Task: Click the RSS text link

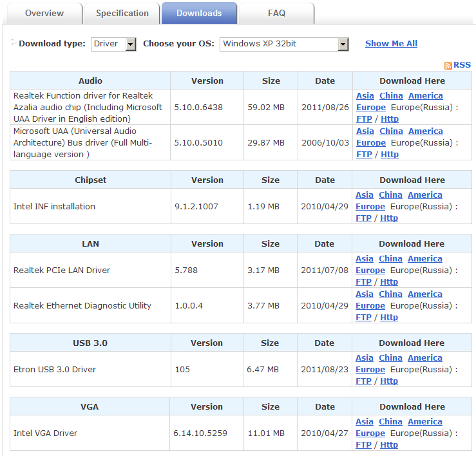Action: (x=462, y=65)
